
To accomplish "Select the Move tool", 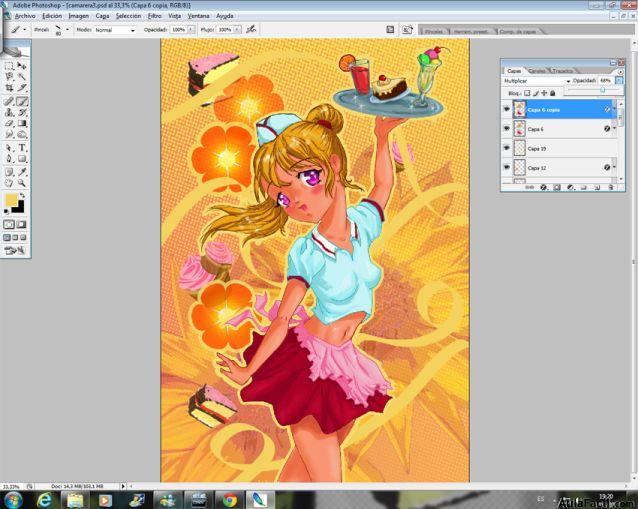I will tap(22, 66).
